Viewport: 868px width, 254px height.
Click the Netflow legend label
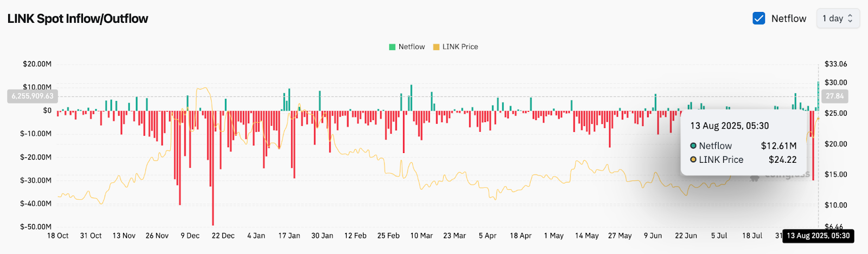(x=412, y=47)
